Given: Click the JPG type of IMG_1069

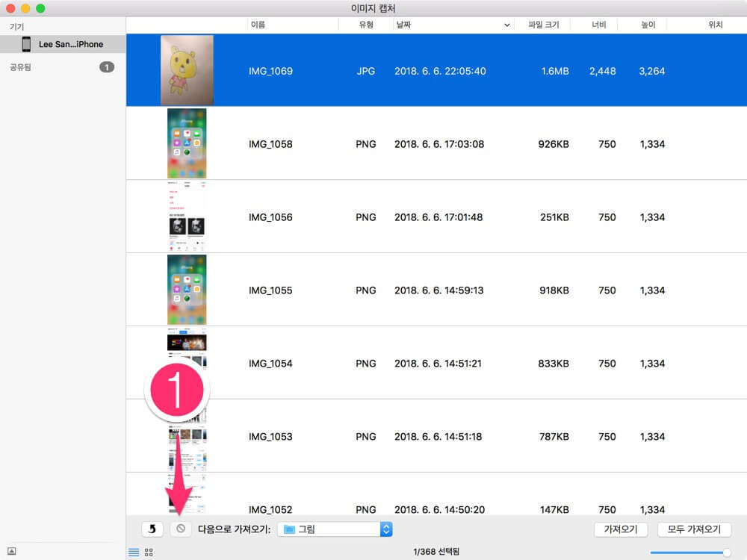Looking at the screenshot, I should 366,71.
